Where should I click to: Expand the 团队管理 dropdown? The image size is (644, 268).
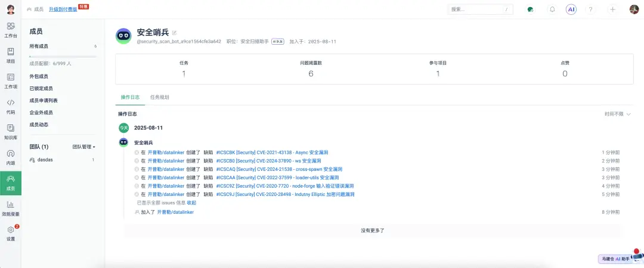pyautogui.click(x=84, y=147)
